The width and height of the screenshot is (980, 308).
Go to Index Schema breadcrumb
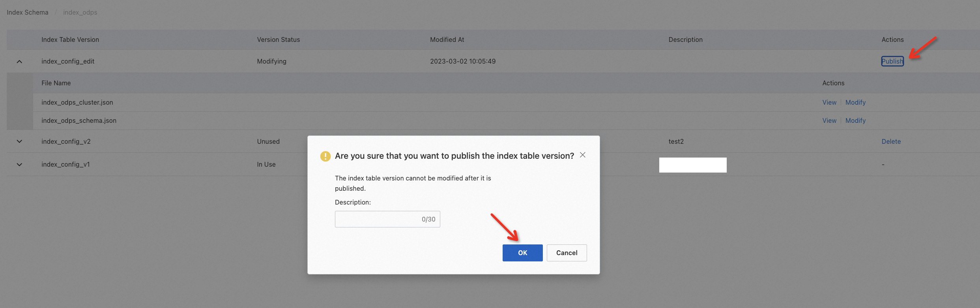[x=28, y=12]
